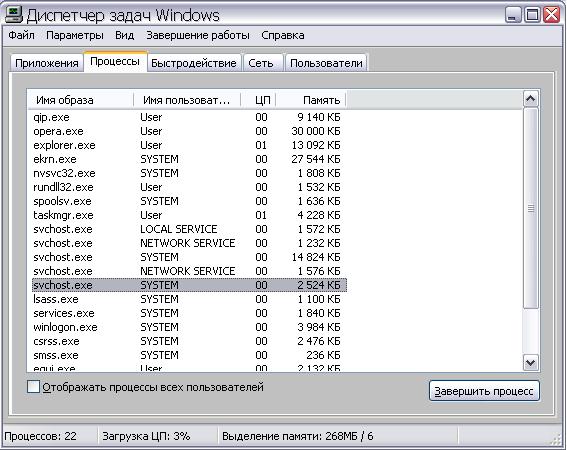Screen dimensions: 567x450
Task: Click highlighted svchost.exe with 2 524 КБ
Action: point(189,285)
